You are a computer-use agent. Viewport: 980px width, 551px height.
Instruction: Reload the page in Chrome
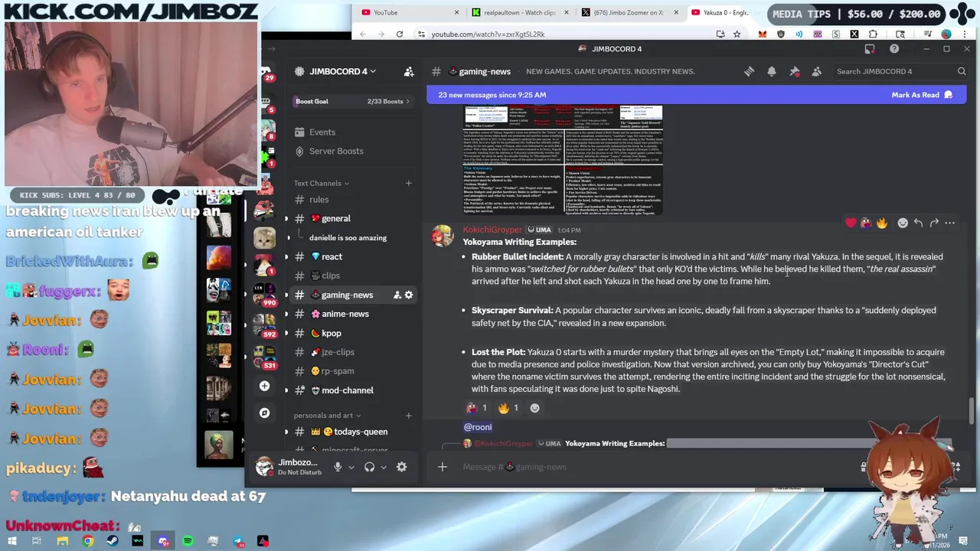click(x=400, y=34)
